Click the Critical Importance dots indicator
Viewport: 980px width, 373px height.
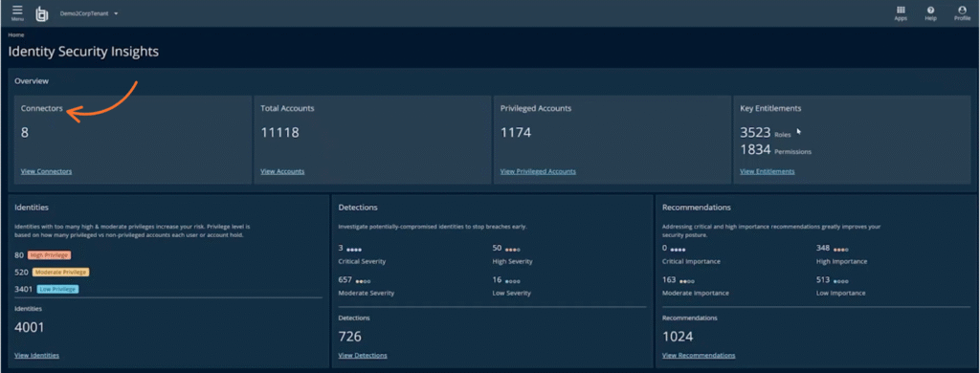point(679,250)
